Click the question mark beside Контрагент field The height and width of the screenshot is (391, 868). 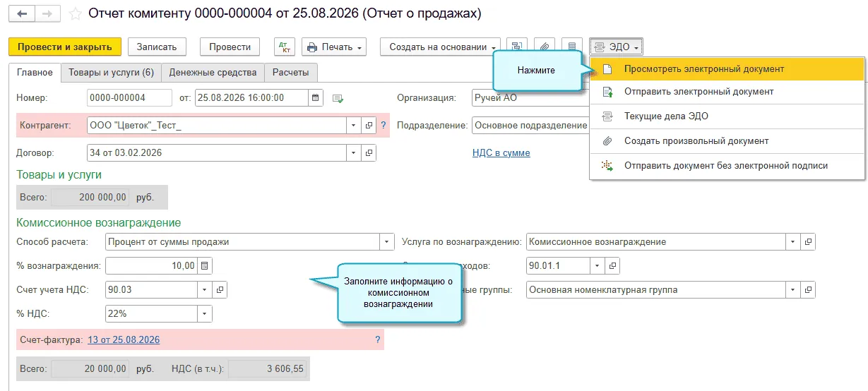pyautogui.click(x=384, y=126)
